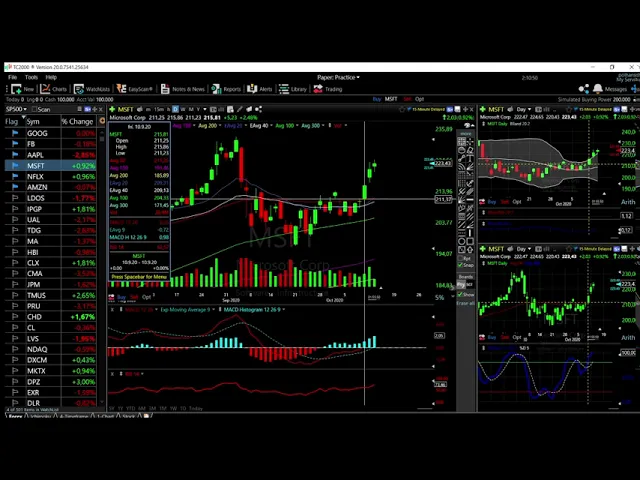Click Buy in the order ticket bar

(377, 99)
